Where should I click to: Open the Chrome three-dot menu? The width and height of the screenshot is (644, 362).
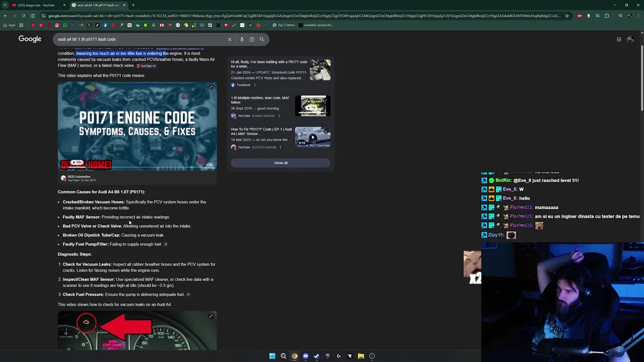click(638, 16)
